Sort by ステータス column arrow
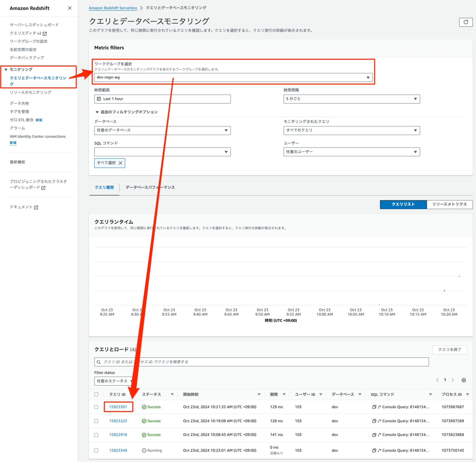The height and width of the screenshot is (462, 476). [172, 394]
